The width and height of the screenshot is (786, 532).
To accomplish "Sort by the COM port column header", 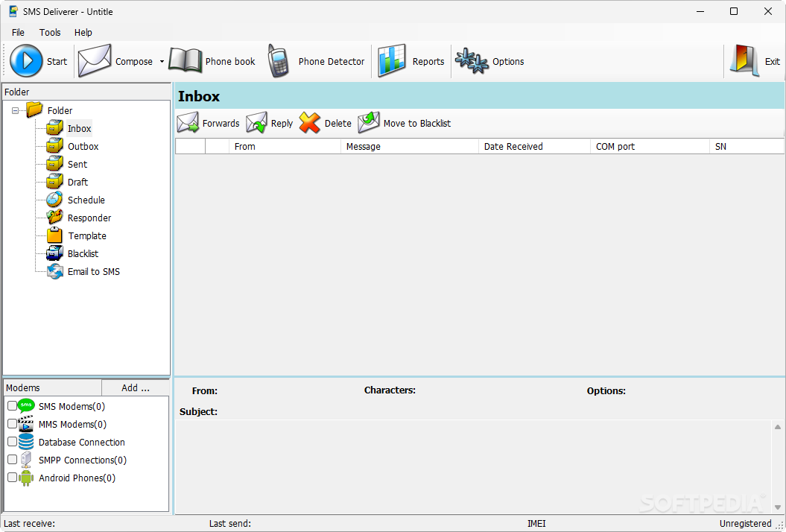I will click(x=650, y=147).
